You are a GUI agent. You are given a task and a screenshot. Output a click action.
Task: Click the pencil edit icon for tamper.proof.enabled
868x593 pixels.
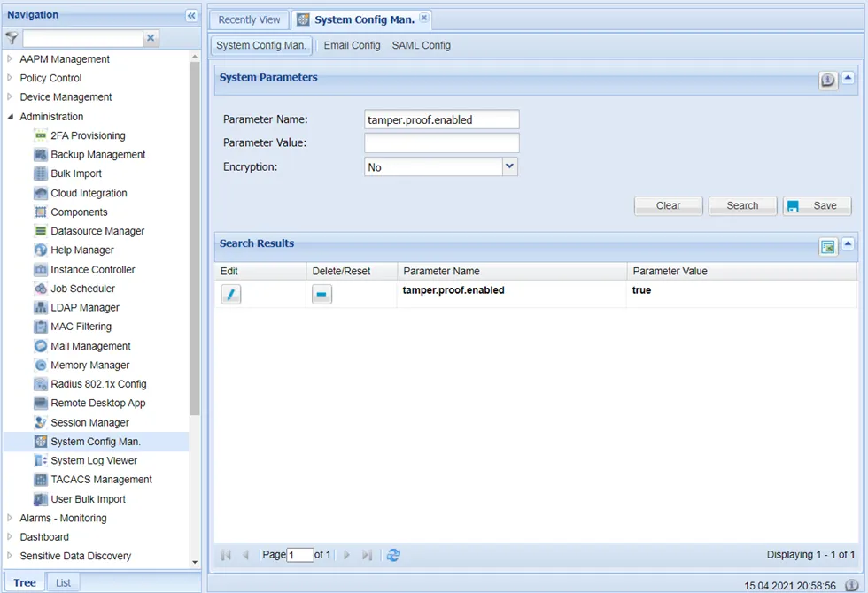pyautogui.click(x=231, y=294)
